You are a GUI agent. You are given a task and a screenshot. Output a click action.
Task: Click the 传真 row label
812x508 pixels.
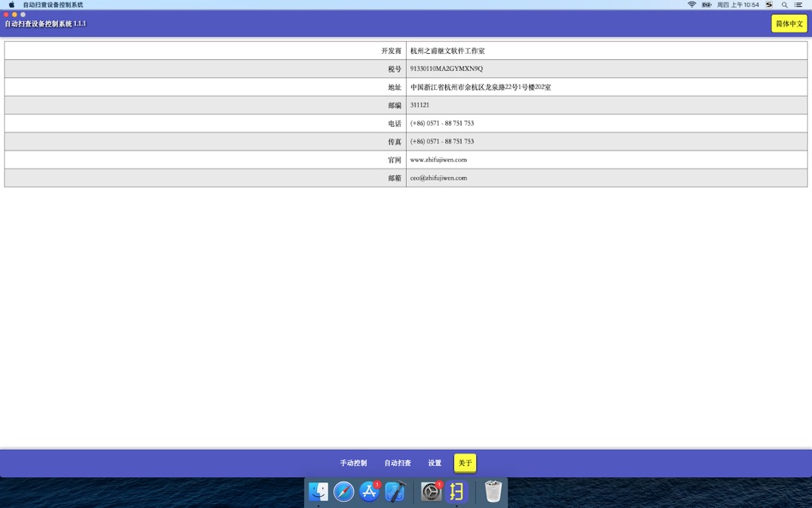pyautogui.click(x=395, y=141)
